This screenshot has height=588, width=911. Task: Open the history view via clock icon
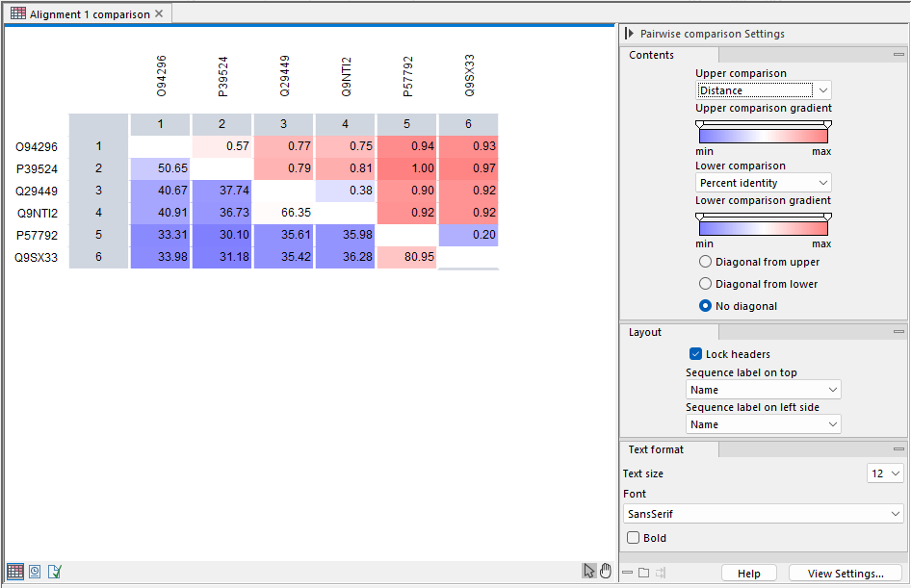coord(34,571)
